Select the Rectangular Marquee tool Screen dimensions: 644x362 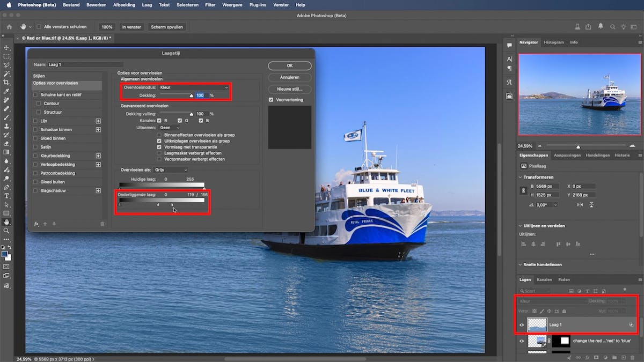click(x=6, y=56)
